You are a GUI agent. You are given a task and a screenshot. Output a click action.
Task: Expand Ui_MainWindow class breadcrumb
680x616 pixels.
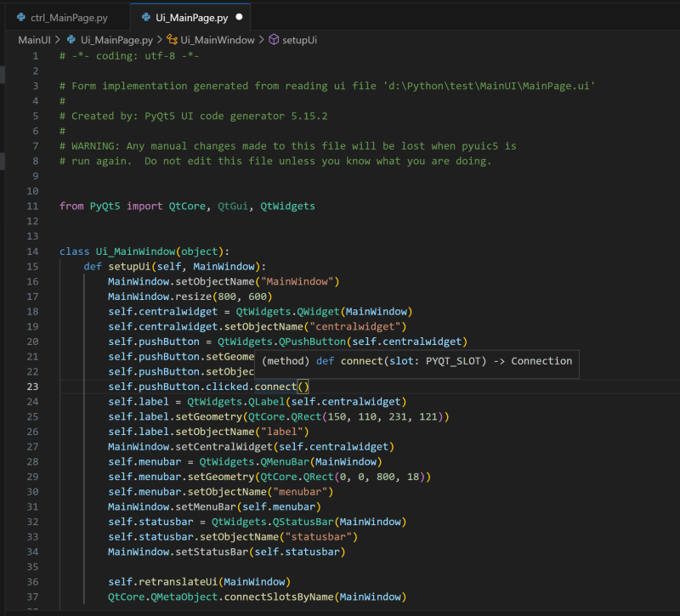click(x=218, y=40)
